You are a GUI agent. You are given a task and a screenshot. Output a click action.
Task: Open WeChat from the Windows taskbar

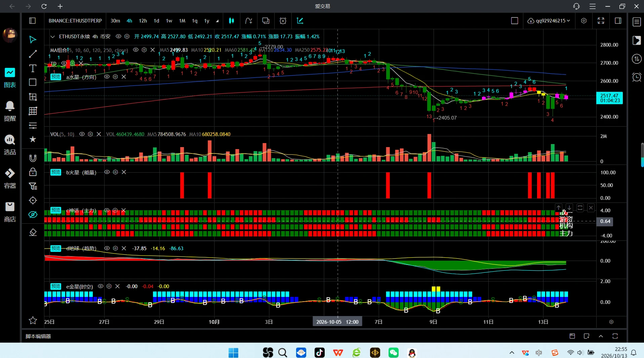393,353
